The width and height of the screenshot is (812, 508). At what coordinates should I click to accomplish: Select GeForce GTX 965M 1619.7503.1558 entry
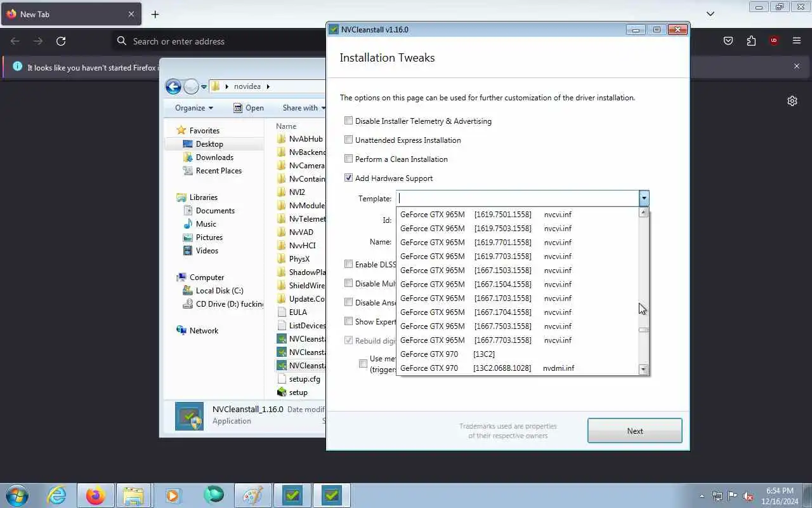click(518, 229)
